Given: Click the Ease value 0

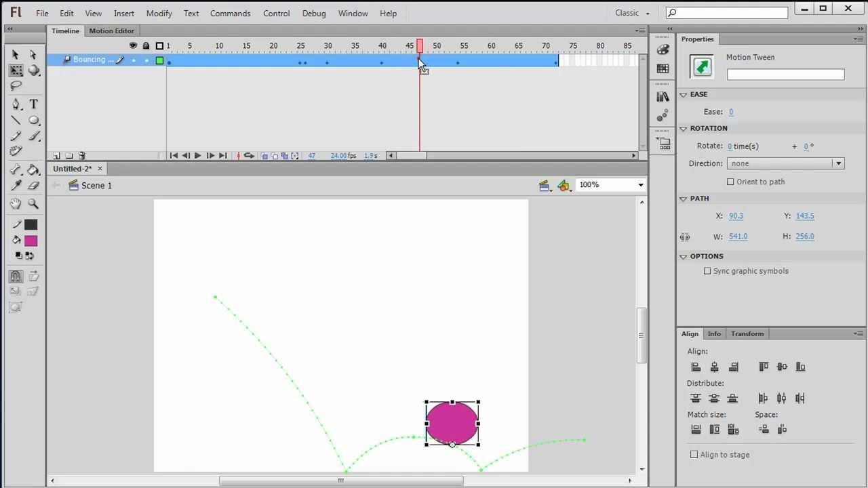Looking at the screenshot, I should (x=731, y=112).
